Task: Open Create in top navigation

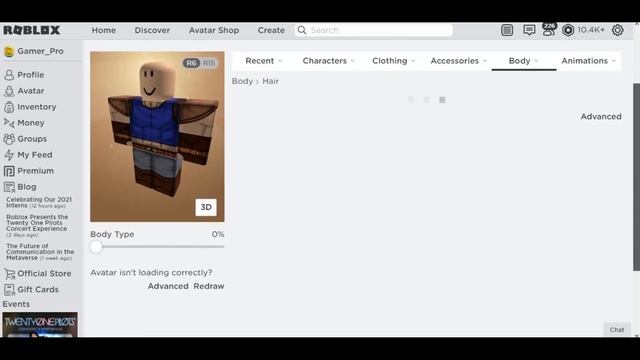Action: tap(271, 30)
